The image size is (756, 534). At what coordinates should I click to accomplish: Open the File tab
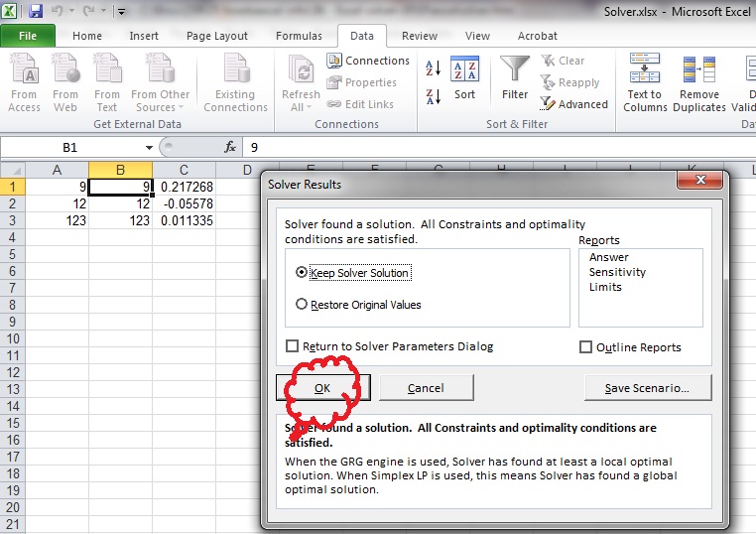[28, 36]
